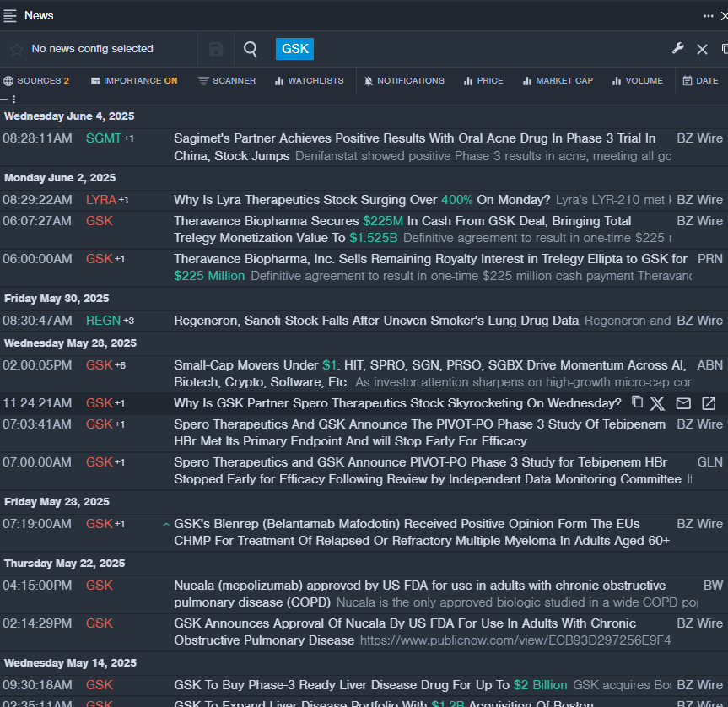Expand the +3 tickers badge beside REGN

point(128,321)
